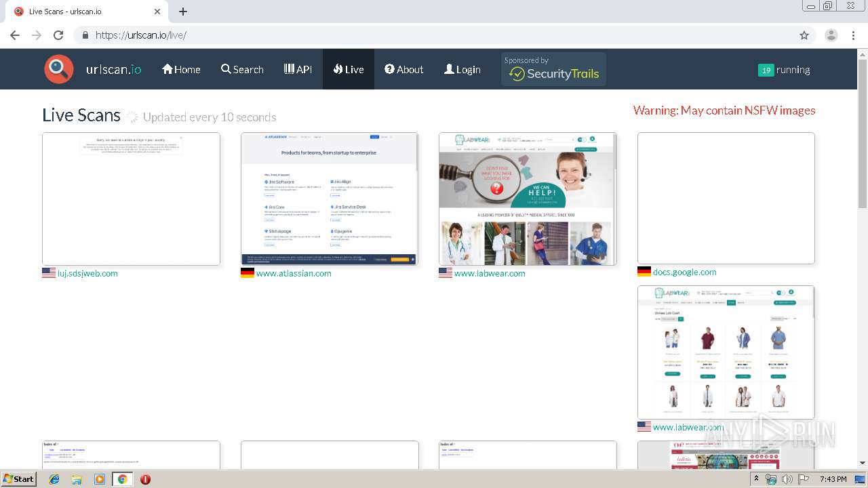Click Chrome taskbar icon
868x488 pixels.
(122, 479)
